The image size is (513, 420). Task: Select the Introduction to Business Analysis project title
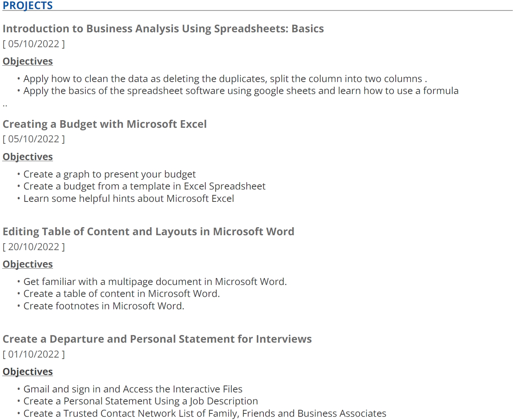tap(163, 29)
